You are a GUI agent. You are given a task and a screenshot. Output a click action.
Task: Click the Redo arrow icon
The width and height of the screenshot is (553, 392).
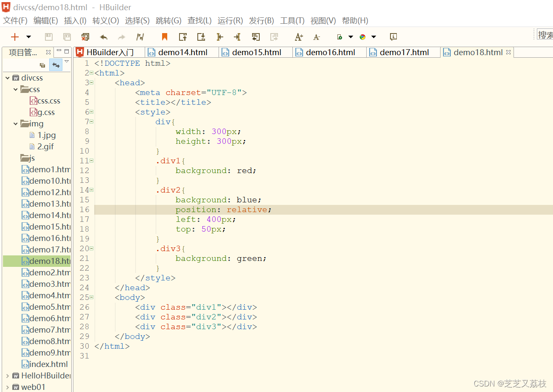122,37
